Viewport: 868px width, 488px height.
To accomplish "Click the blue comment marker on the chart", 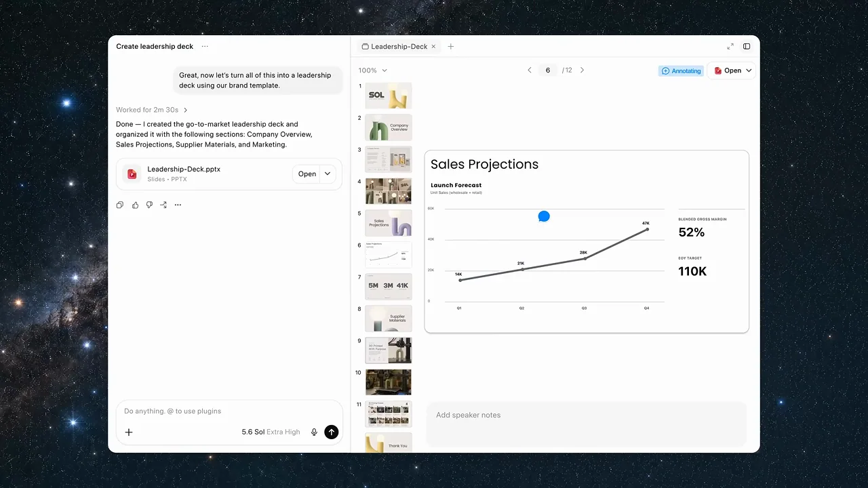I will pos(544,216).
